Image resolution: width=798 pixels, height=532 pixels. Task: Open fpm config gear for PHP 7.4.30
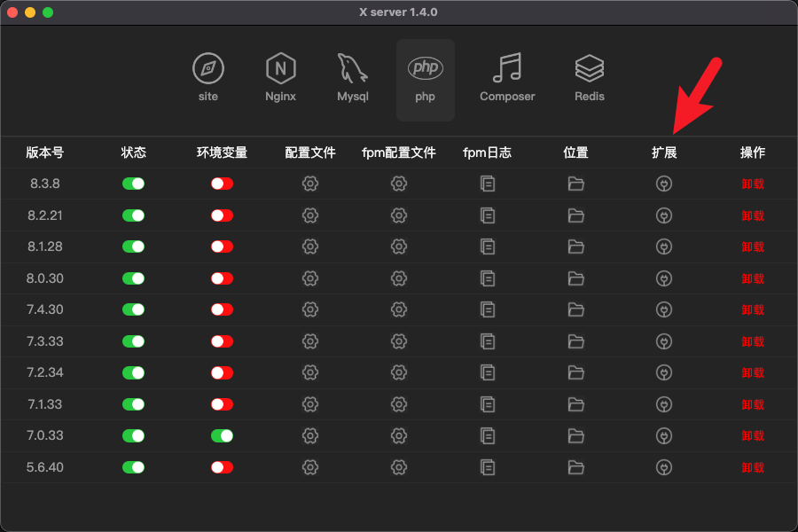(x=399, y=309)
